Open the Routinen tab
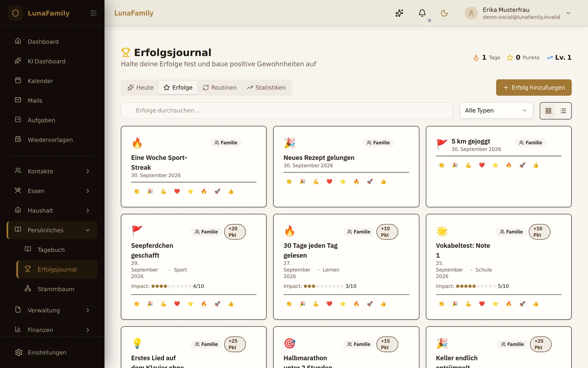588x368 pixels. (220, 88)
